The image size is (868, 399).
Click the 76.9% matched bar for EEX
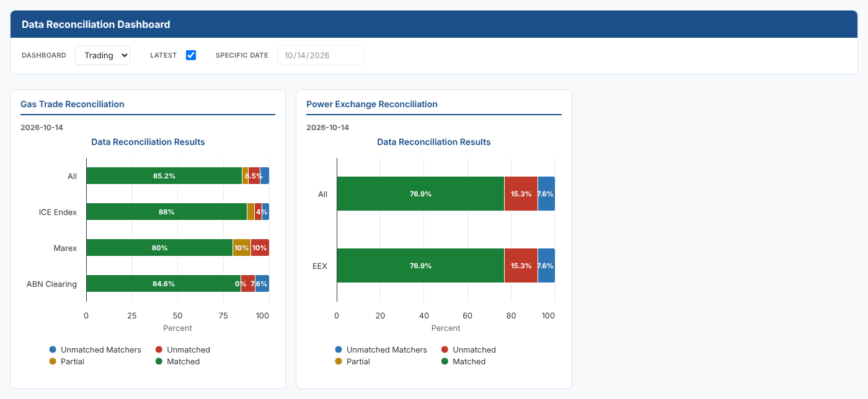[x=420, y=266]
